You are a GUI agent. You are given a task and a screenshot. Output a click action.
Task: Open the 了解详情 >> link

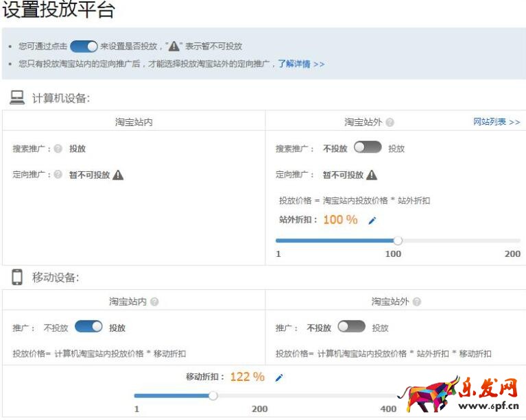(301, 64)
